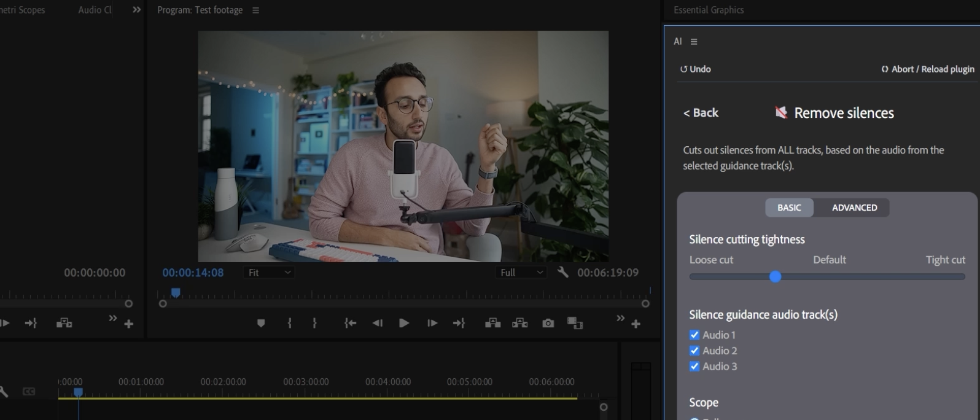Step forward one frame in the Program monitor
The width and height of the screenshot is (980, 420).
(x=432, y=323)
